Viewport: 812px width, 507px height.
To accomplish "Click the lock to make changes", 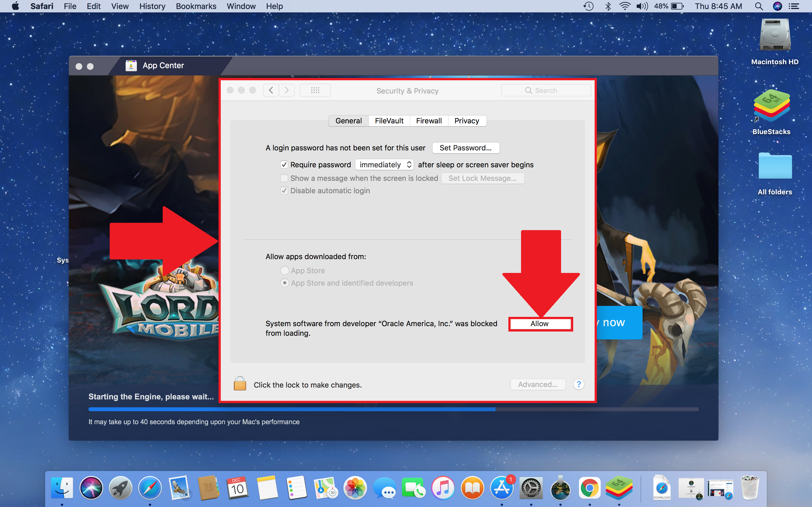I will pyautogui.click(x=239, y=384).
